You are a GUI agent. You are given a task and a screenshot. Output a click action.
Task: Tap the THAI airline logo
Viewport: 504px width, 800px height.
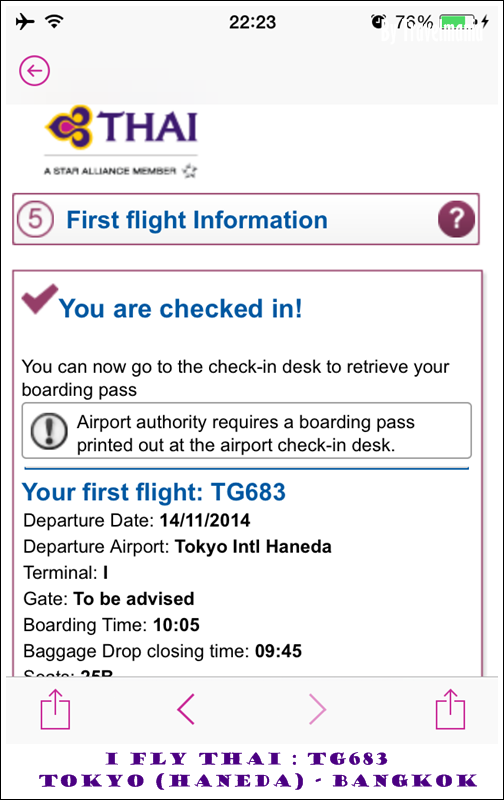pyautogui.click(x=121, y=127)
